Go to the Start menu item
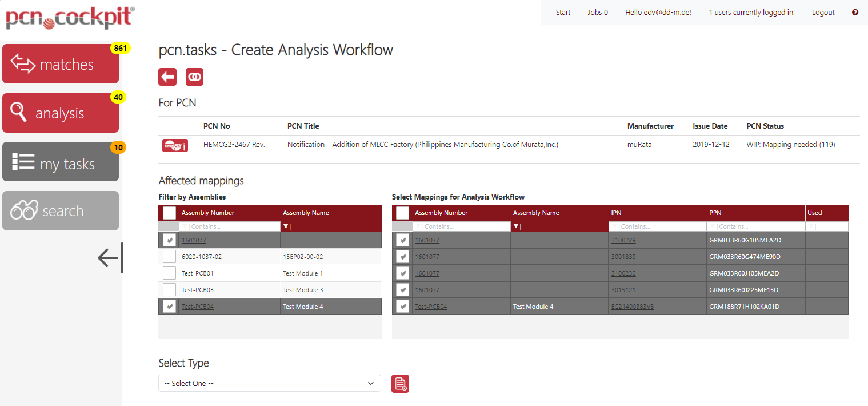This screenshot has height=406, width=868. click(x=563, y=12)
